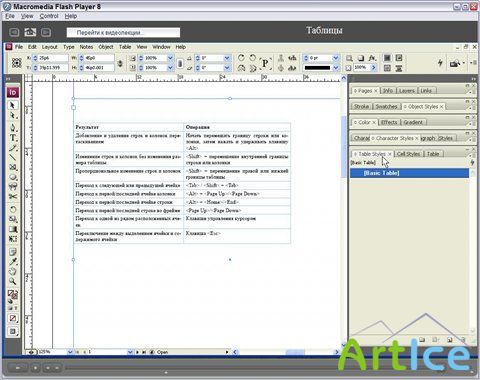The image size is (480, 380).
Task: Click the horizontal scrollbar thumb
Action: tap(295, 352)
